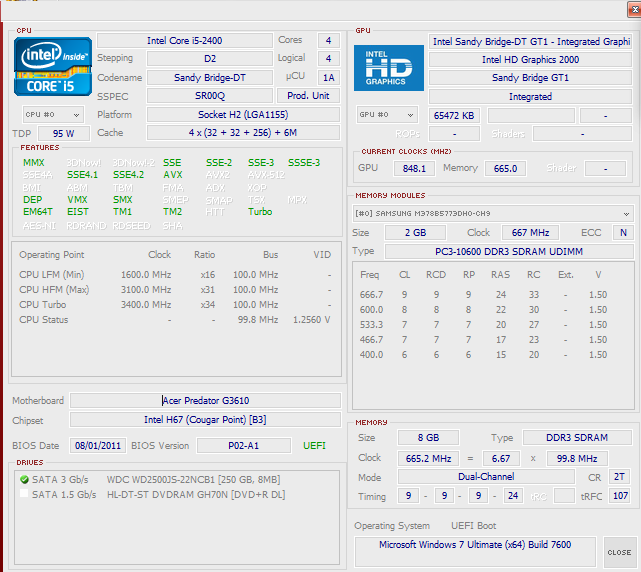The width and height of the screenshot is (641, 572).
Task: Click the microcode value 1A
Action: point(329,78)
